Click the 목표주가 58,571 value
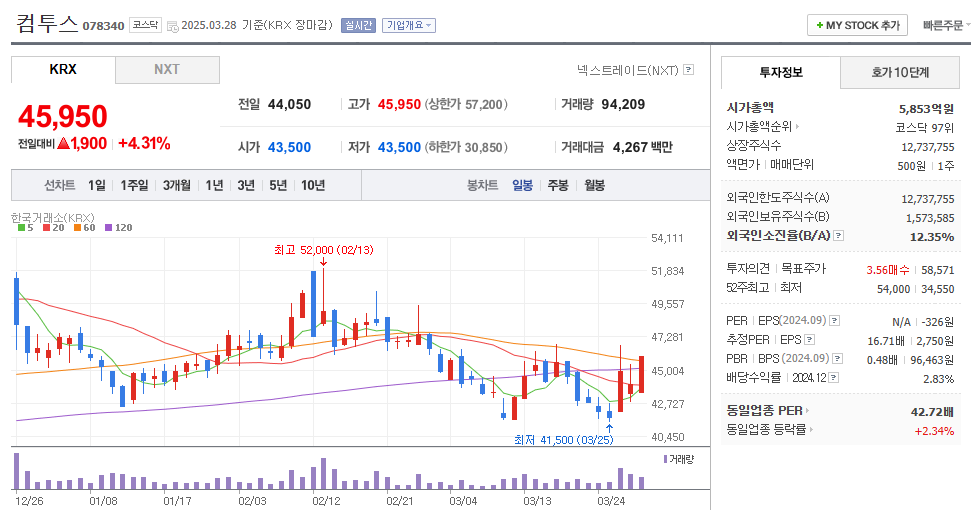Screen dimensions: 979x510 [x=938, y=270]
